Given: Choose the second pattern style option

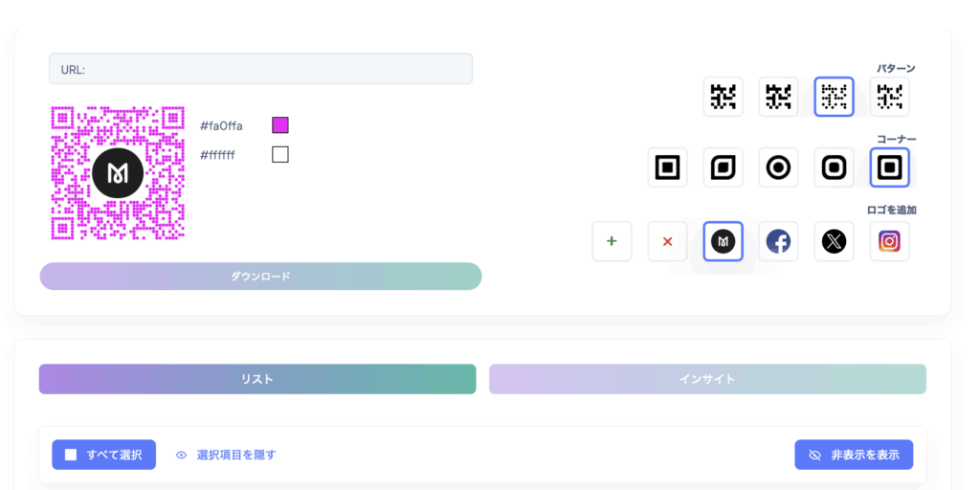Looking at the screenshot, I should 779,97.
